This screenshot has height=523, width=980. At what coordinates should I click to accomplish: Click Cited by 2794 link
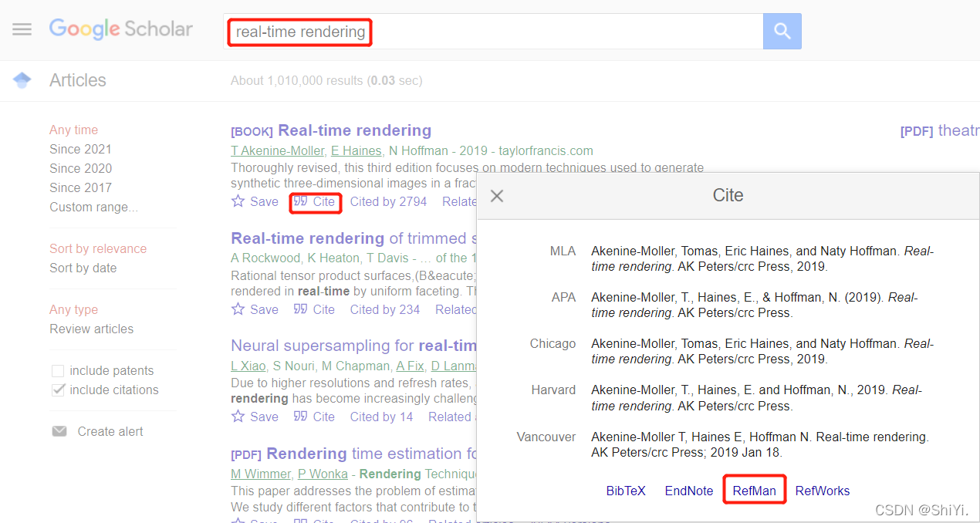[388, 201]
